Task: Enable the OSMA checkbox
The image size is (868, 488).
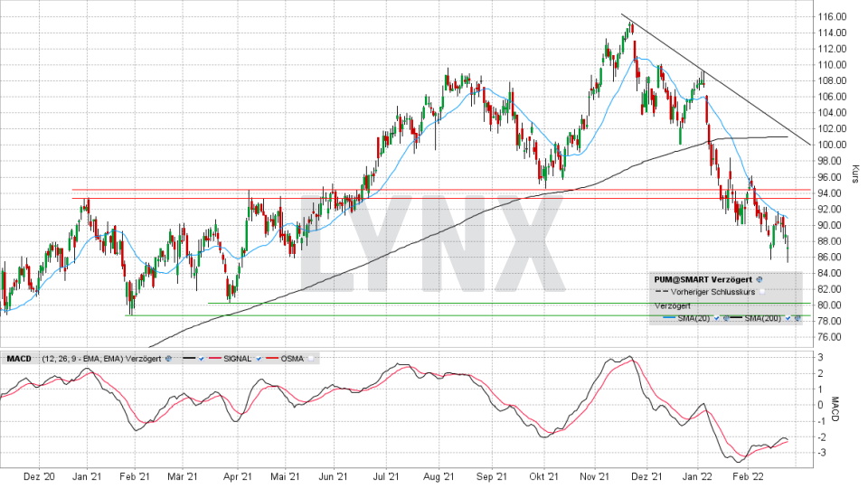Action: click(x=310, y=358)
